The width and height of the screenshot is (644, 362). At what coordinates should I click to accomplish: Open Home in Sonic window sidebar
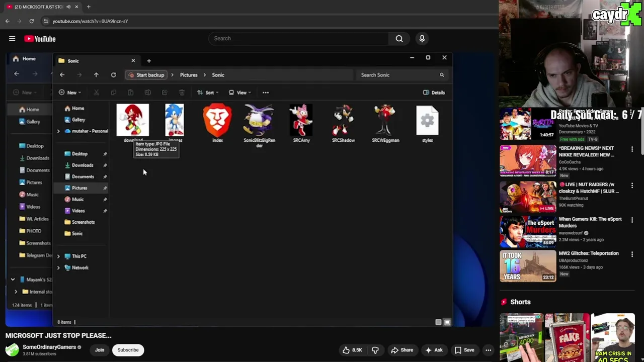click(74, 108)
